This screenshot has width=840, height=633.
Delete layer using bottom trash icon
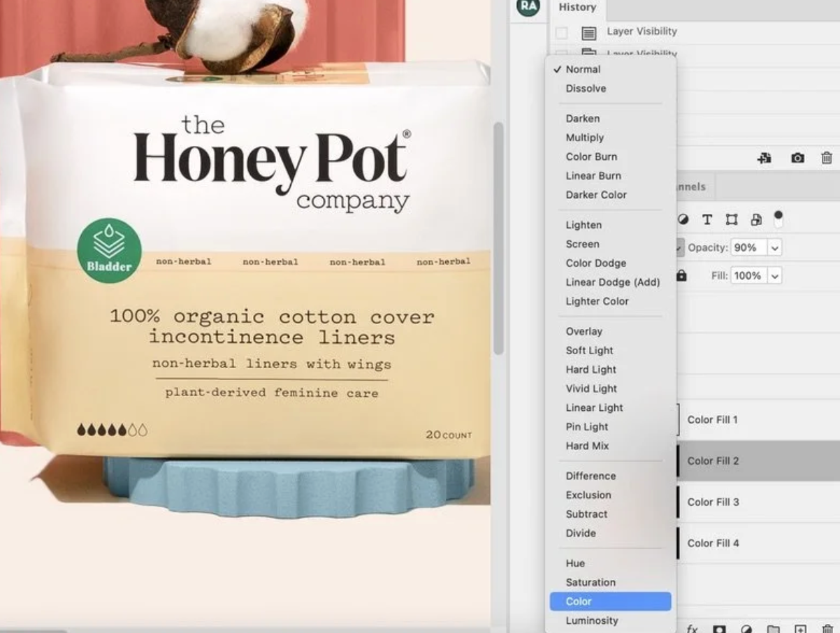point(827,629)
